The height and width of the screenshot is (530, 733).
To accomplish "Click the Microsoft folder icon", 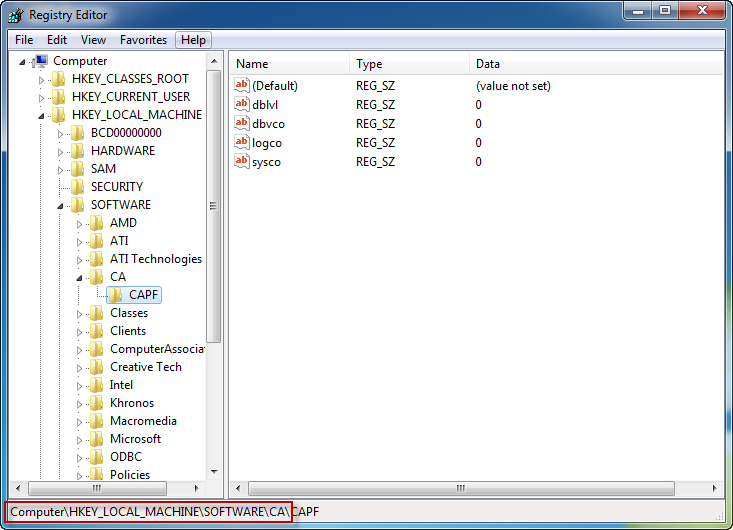I will 97,439.
